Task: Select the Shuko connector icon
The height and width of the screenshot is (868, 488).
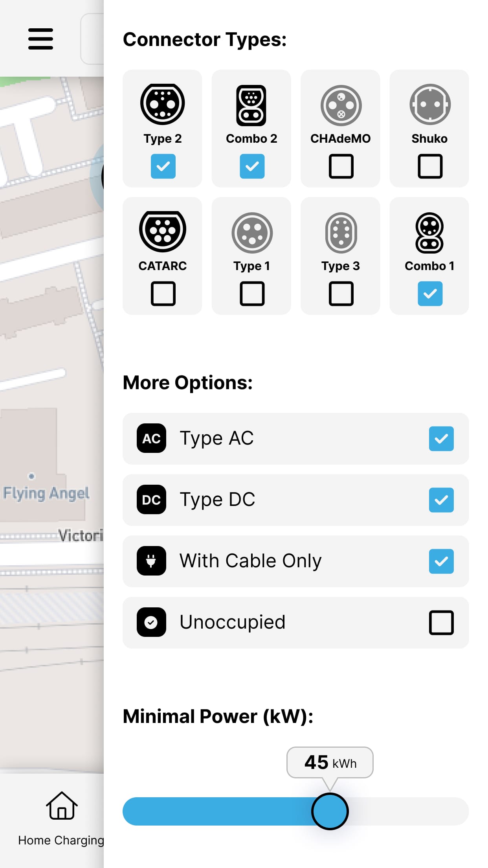Action: [x=429, y=104]
